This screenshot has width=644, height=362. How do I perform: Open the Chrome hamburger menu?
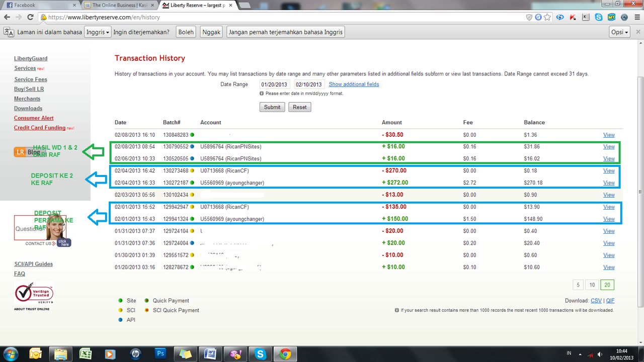(x=636, y=17)
